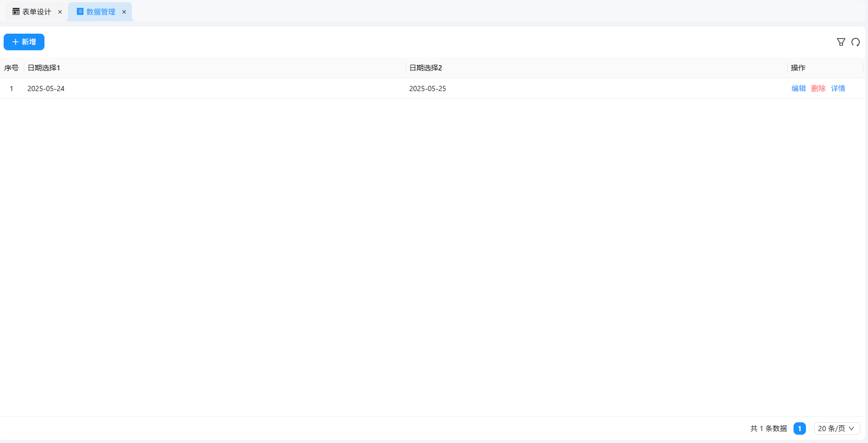Click the 日期选择1 column header
Viewport: 868px width, 443px height.
215,68
